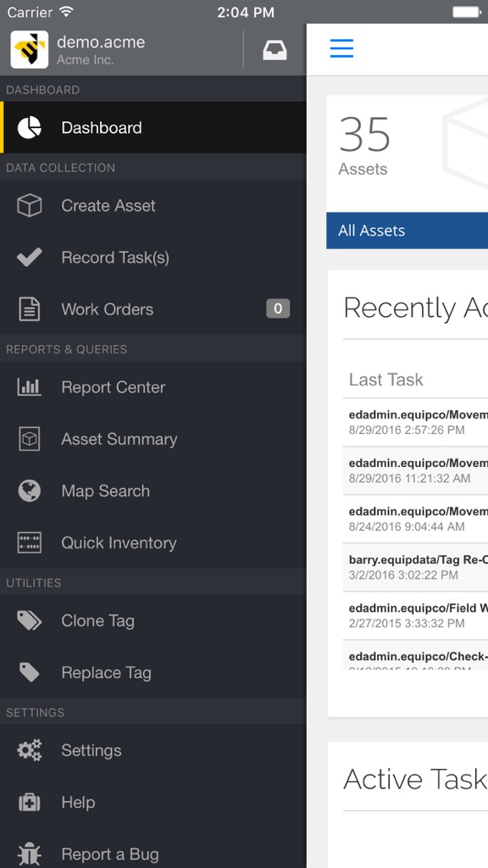This screenshot has height=868, width=488.
Task: Open Settings menu entry
Action: [152, 750]
